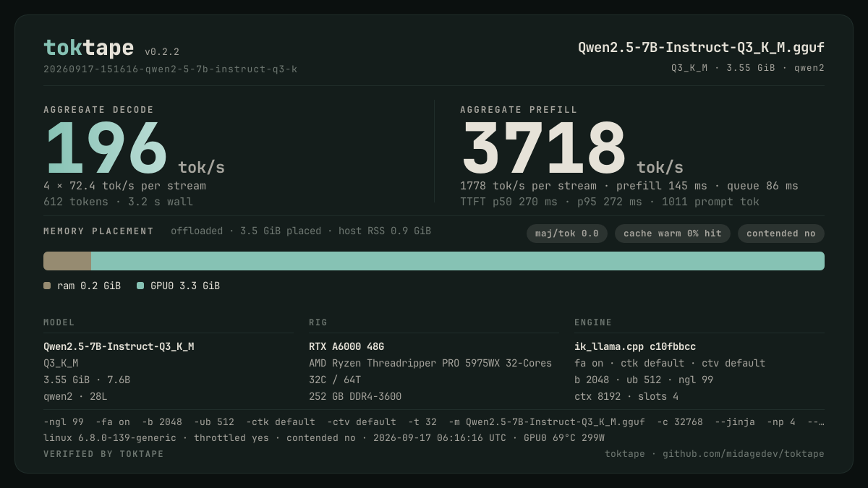This screenshot has height=488, width=868.
Task: Click the AGGREGATE DECODE heading
Action: [98, 110]
